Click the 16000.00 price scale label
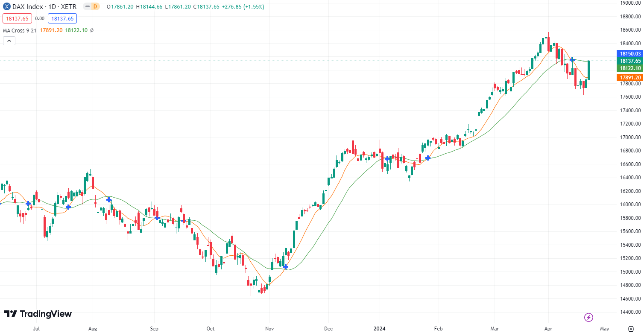644x333 pixels. click(x=630, y=204)
